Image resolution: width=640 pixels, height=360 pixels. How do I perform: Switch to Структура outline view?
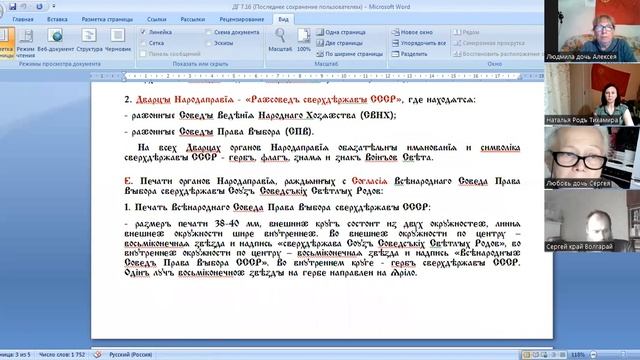pyautogui.click(x=89, y=40)
